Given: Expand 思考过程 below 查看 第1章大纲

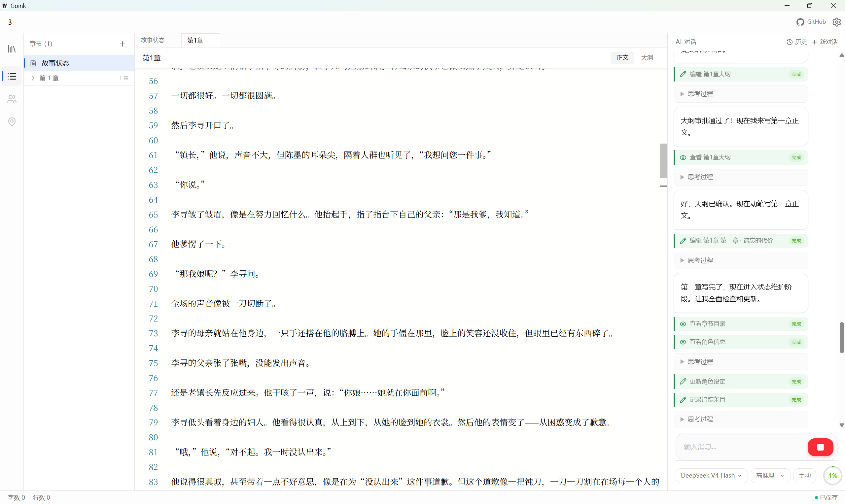Looking at the screenshot, I should (x=740, y=177).
